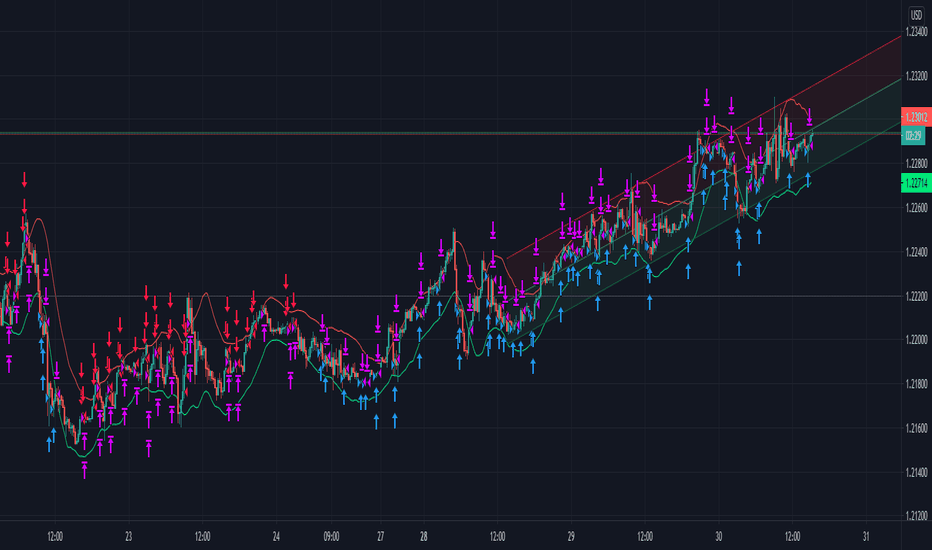Open the USD currency selector

pos(916,15)
